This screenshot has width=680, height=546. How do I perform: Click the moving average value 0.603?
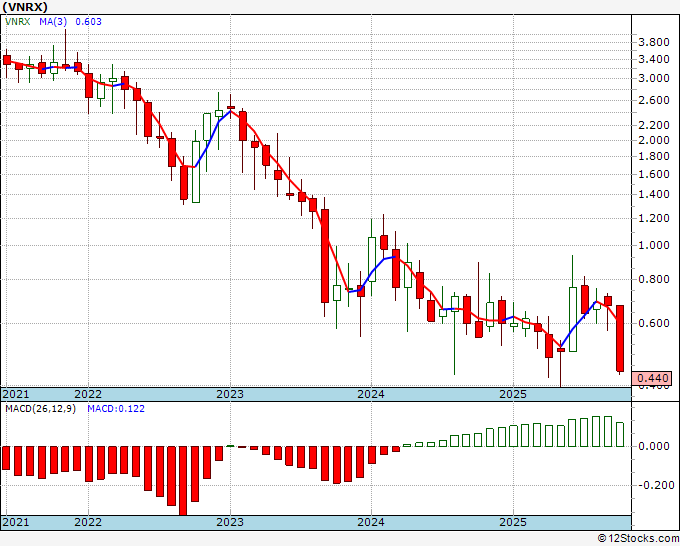click(88, 21)
